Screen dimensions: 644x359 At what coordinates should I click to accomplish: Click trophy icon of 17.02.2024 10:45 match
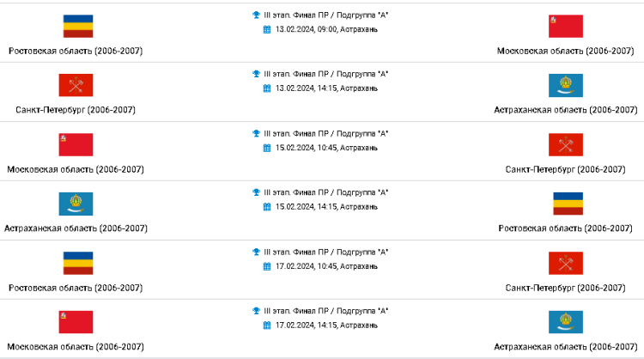[x=256, y=252]
